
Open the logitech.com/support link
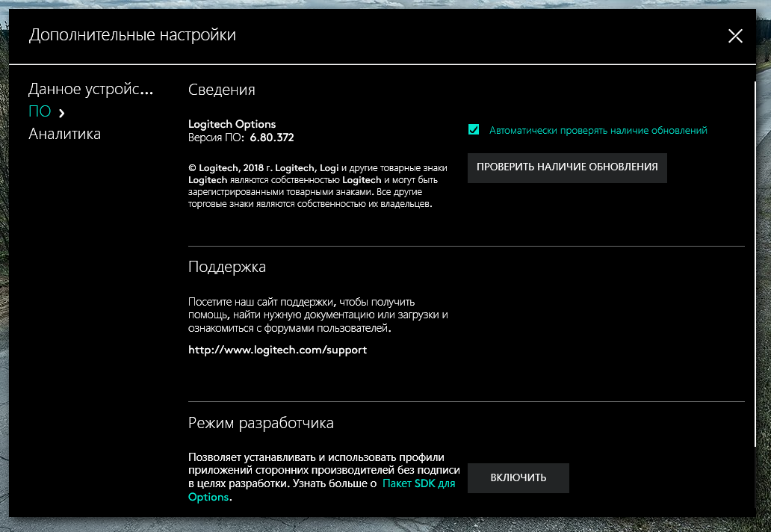277,350
